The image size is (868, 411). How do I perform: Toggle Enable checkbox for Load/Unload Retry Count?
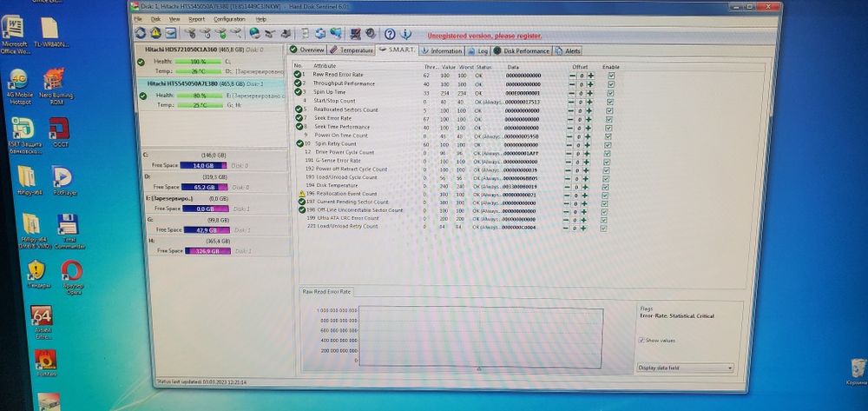click(603, 228)
